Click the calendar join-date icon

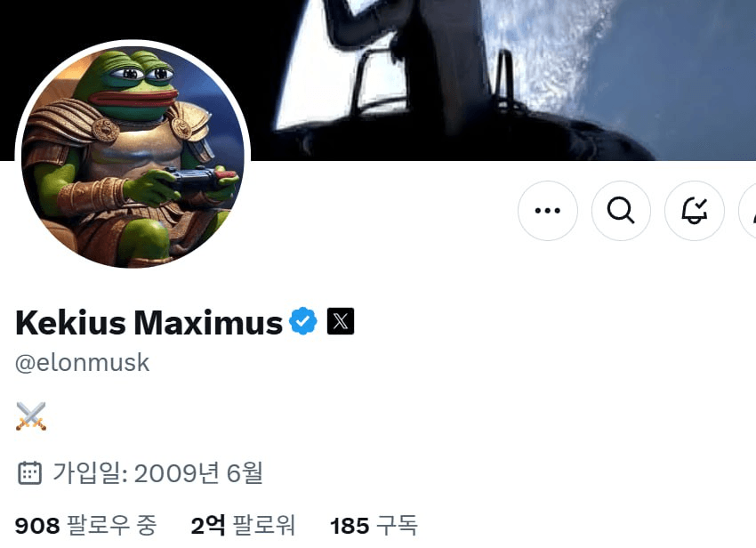pyautogui.click(x=30, y=472)
